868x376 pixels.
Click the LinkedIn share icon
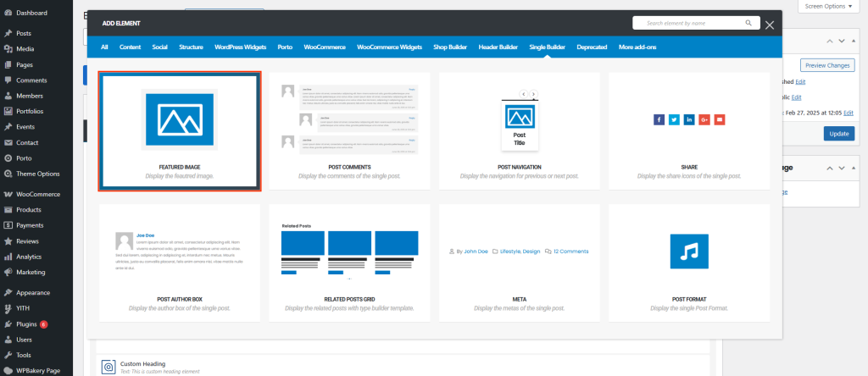[689, 119]
